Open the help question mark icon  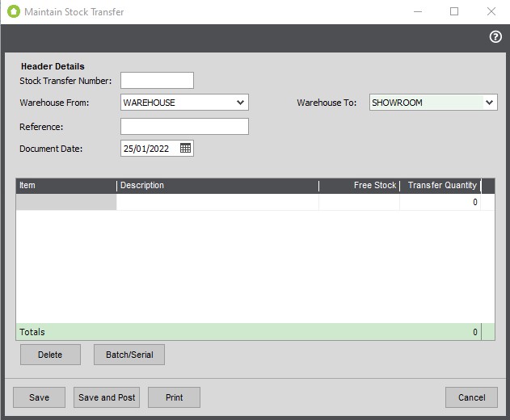[495, 36]
